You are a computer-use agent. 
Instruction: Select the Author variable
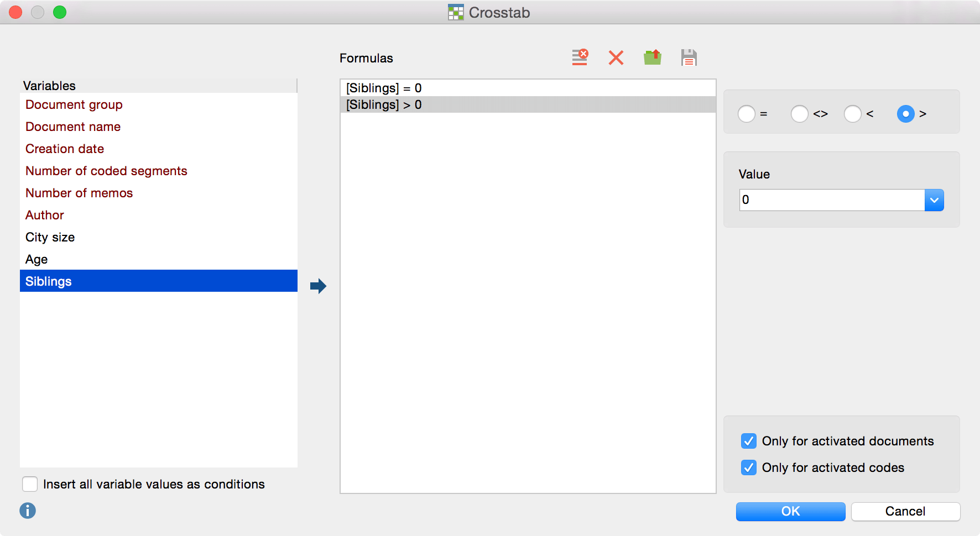(x=159, y=215)
